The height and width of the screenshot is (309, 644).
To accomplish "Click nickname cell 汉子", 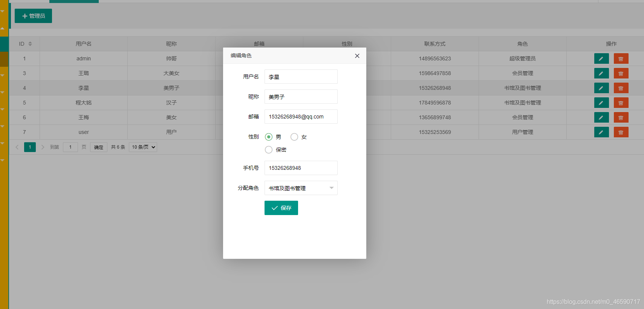I will 171,103.
